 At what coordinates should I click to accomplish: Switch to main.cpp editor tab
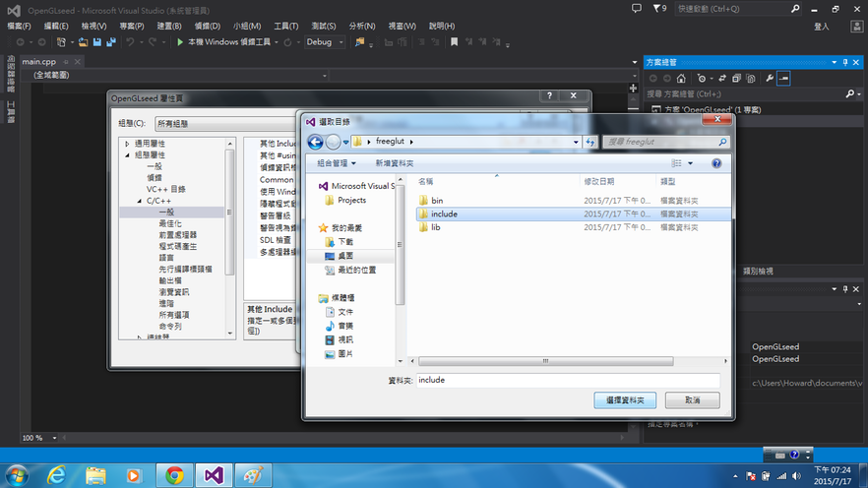38,62
